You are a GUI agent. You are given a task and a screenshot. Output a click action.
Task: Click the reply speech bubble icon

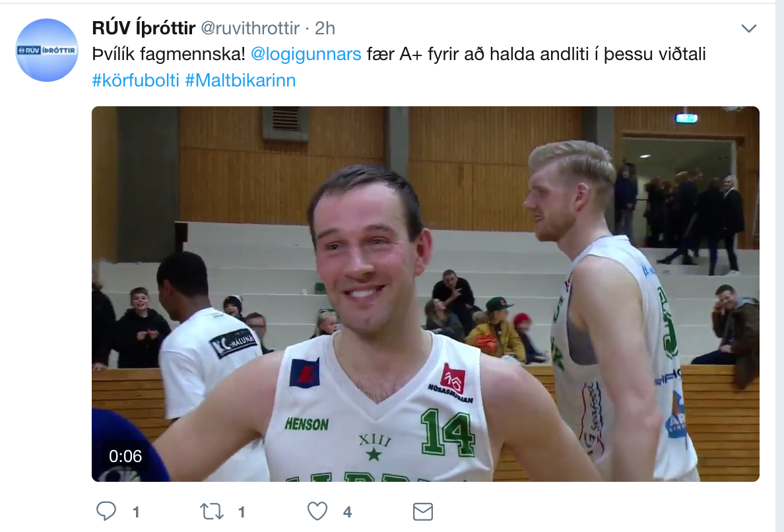point(106,511)
